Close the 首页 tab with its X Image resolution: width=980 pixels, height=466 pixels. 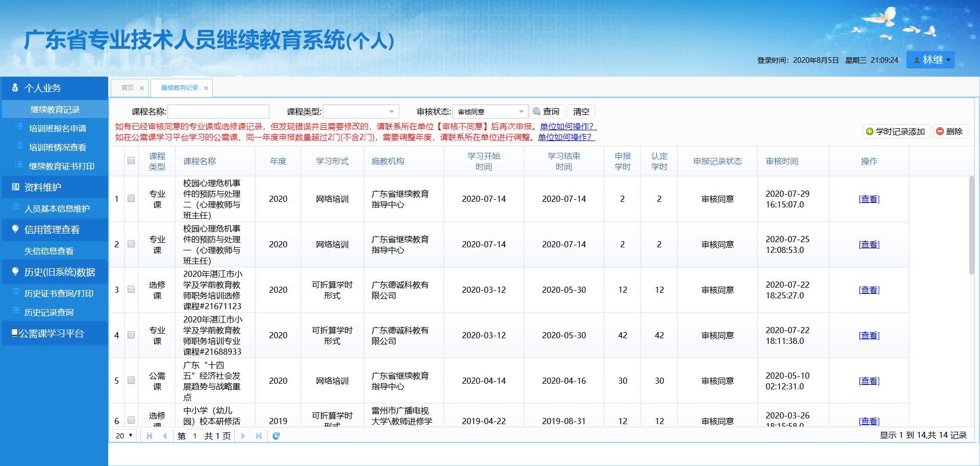coord(142,88)
